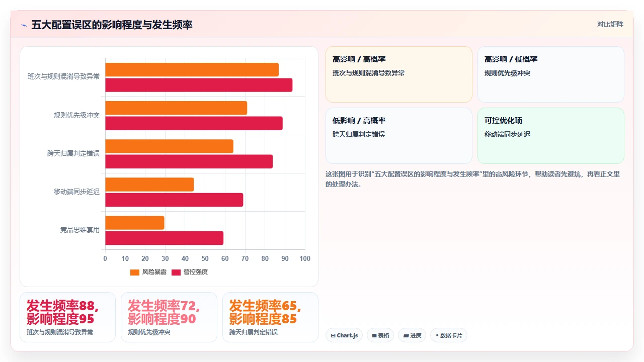
Task: Select the 发生频率65 影响程度85 data card
Action: pos(270,317)
